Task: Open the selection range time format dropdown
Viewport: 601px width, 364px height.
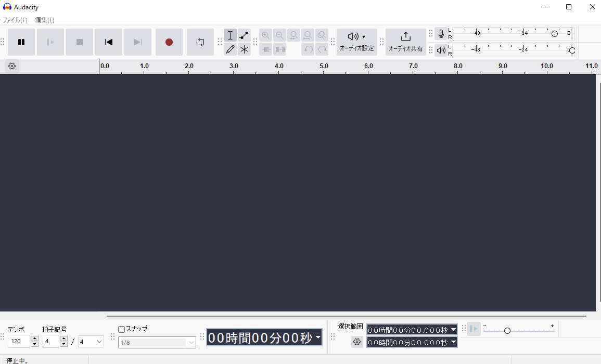Action: point(452,329)
